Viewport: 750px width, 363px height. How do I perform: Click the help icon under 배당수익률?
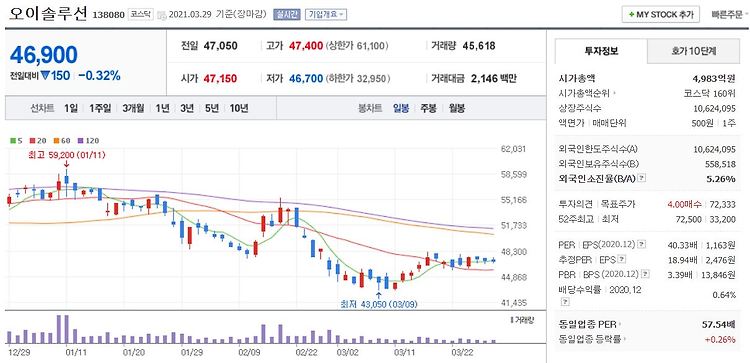[x=565, y=302]
